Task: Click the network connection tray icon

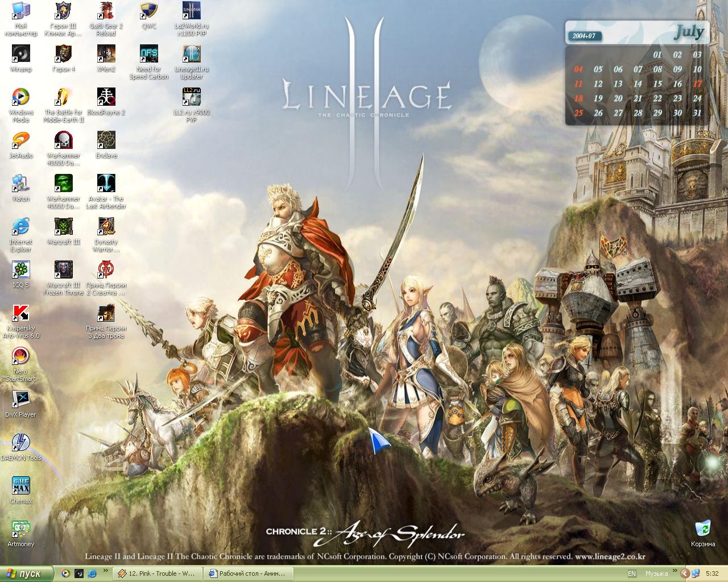Action: (x=696, y=573)
